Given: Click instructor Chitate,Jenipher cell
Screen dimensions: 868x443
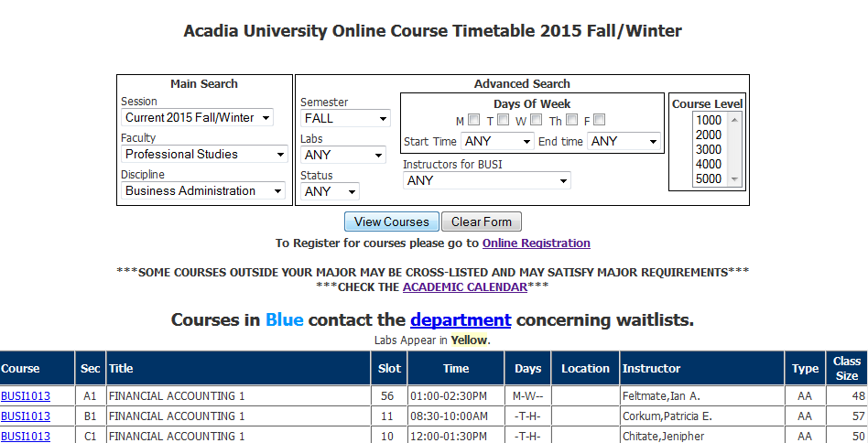Looking at the screenshot, I should (x=702, y=436).
